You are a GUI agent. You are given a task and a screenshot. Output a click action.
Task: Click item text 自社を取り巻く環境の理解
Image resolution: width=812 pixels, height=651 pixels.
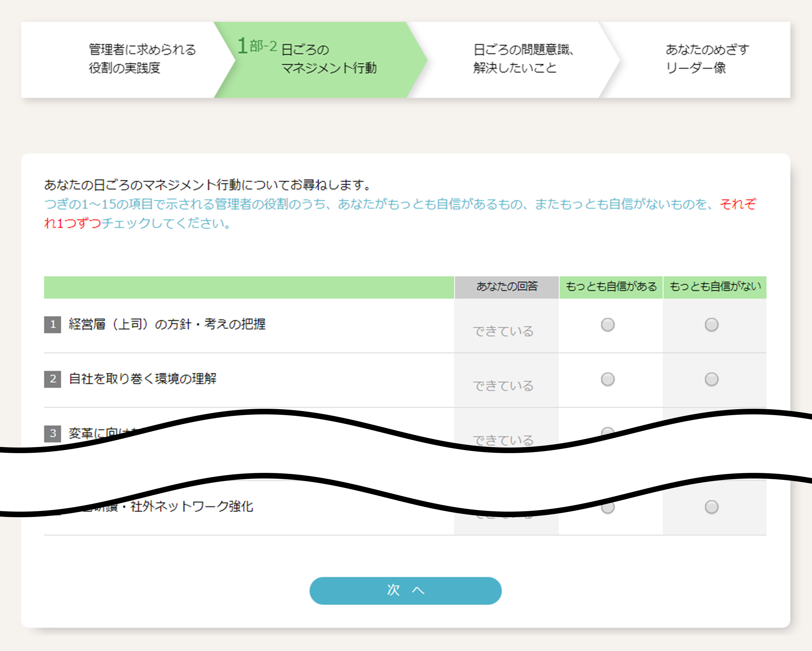pyautogui.click(x=143, y=379)
